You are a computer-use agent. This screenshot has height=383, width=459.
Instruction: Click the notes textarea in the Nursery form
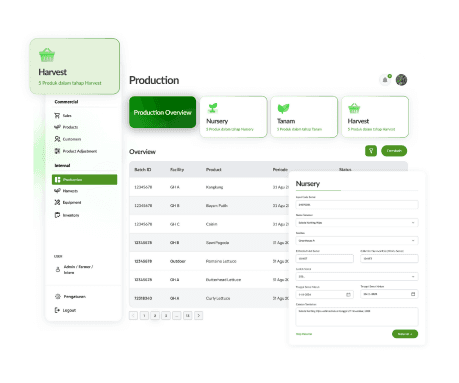pyautogui.click(x=357, y=316)
